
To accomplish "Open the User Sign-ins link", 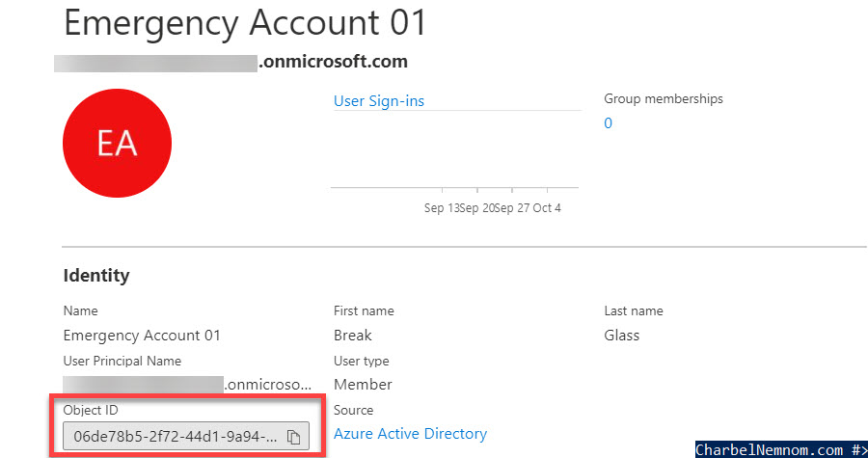I will pyautogui.click(x=379, y=101).
